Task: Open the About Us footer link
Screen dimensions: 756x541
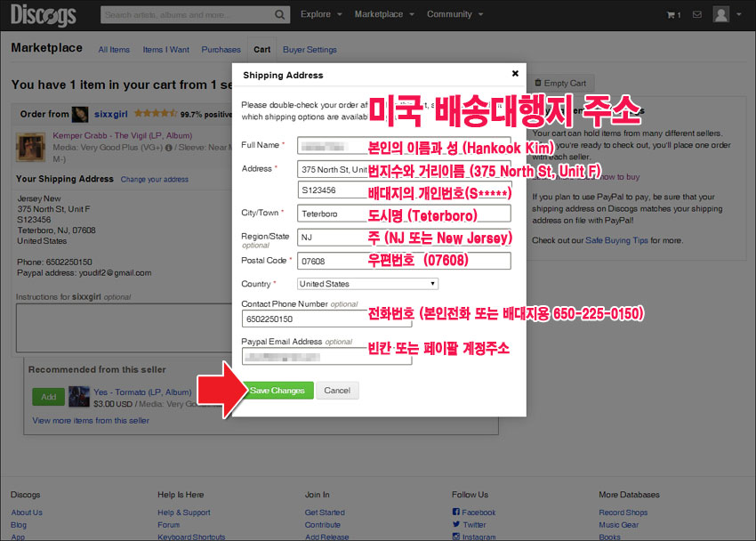Action: [x=27, y=512]
